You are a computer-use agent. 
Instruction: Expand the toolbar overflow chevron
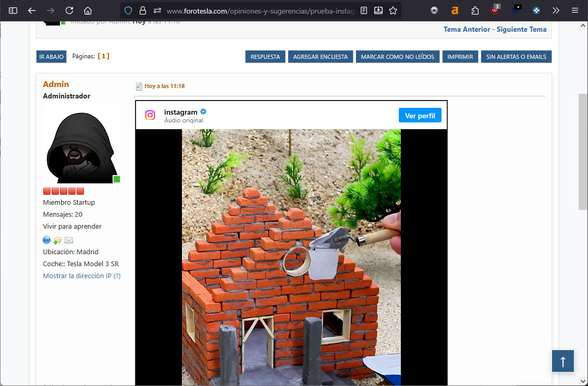coord(556,10)
